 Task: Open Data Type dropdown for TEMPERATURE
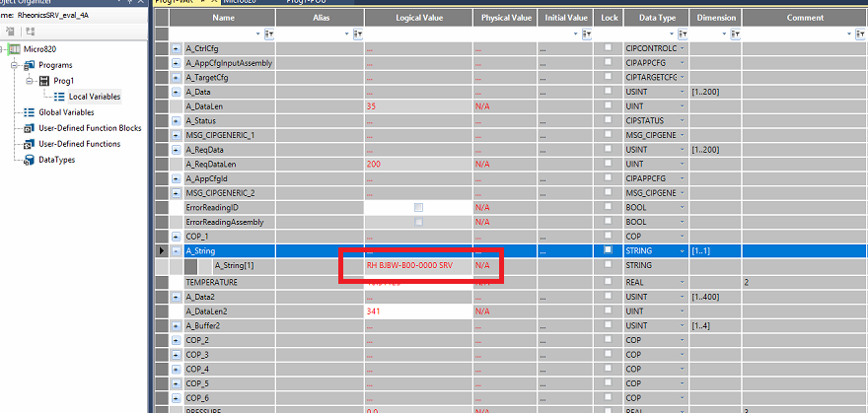tap(682, 283)
